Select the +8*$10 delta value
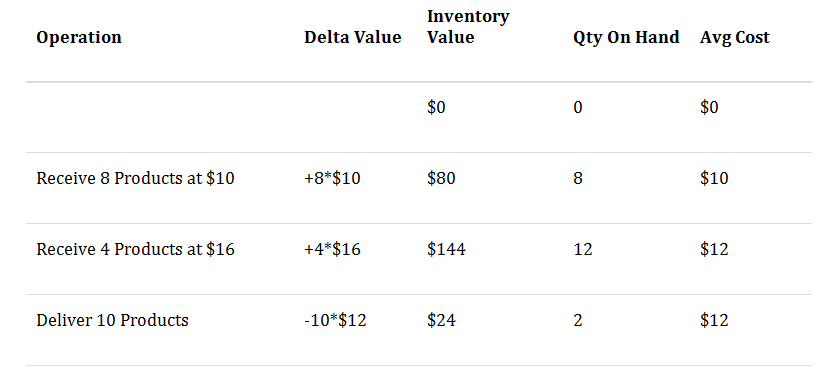This screenshot has width=822, height=379. 332,178
